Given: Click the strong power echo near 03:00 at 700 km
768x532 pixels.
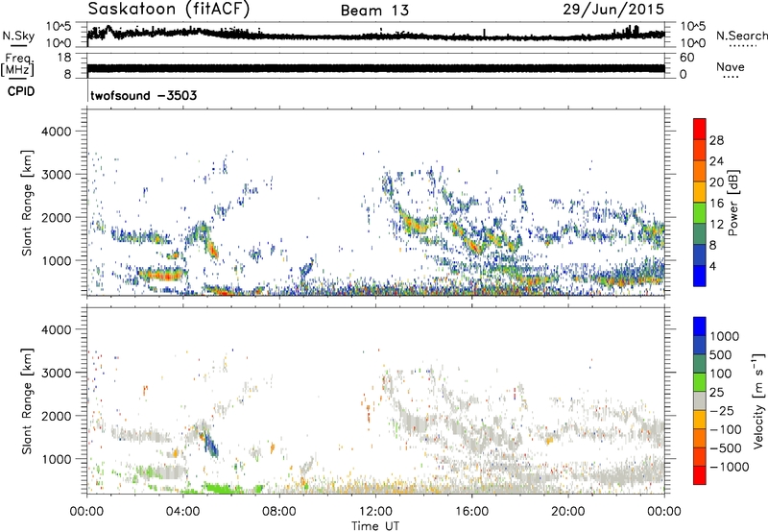Looking at the screenshot, I should tap(160, 275).
